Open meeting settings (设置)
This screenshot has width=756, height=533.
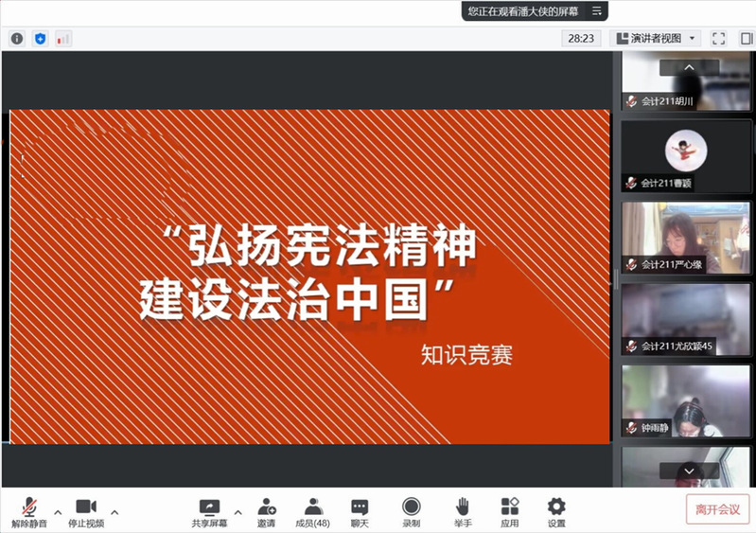click(556, 510)
